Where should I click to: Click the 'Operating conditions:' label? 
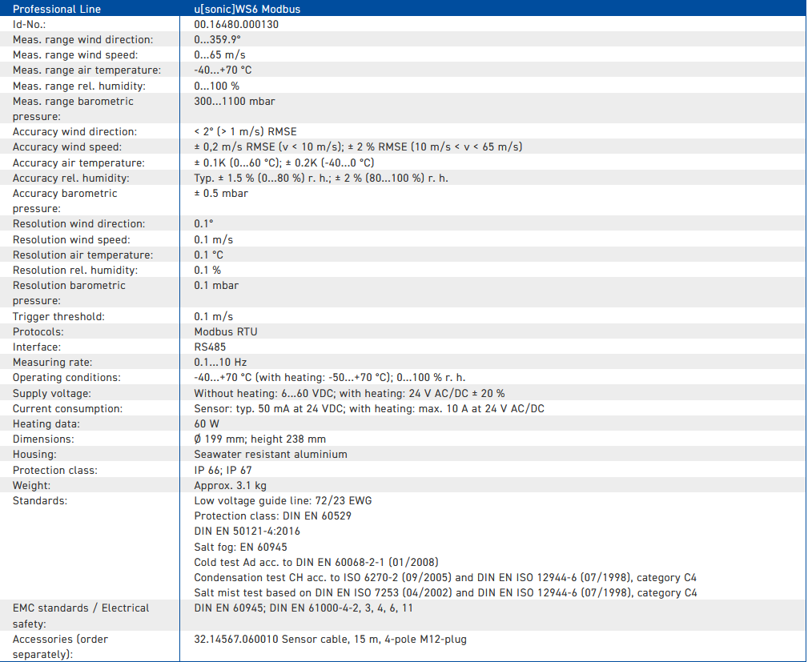pyautogui.click(x=66, y=377)
